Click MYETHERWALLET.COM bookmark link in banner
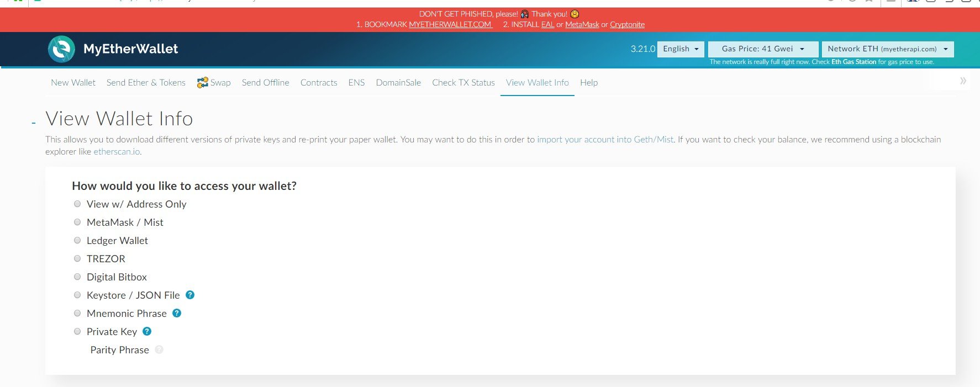 click(450, 24)
